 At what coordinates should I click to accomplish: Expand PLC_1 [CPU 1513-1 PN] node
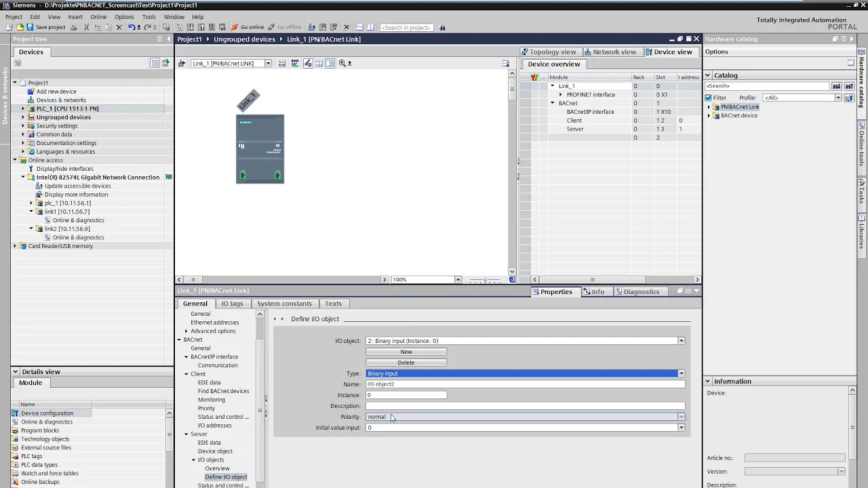coord(22,108)
